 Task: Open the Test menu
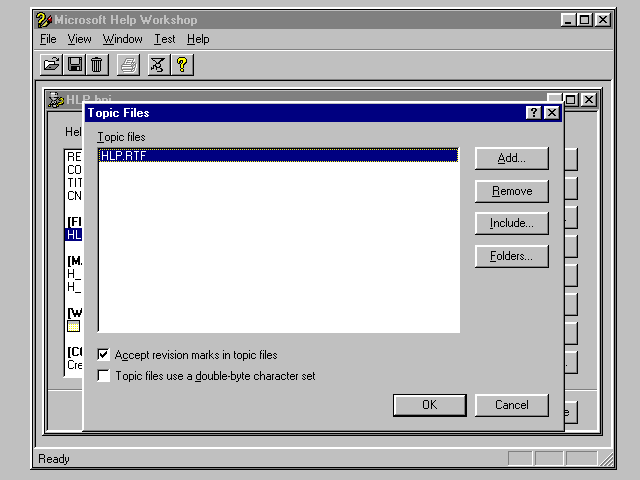pos(164,39)
